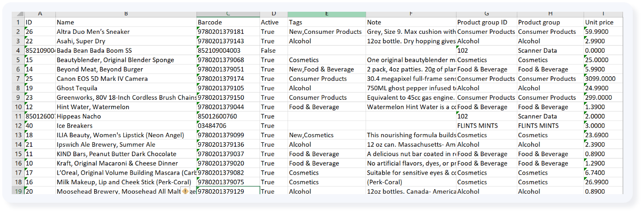Select column H header

point(550,14)
